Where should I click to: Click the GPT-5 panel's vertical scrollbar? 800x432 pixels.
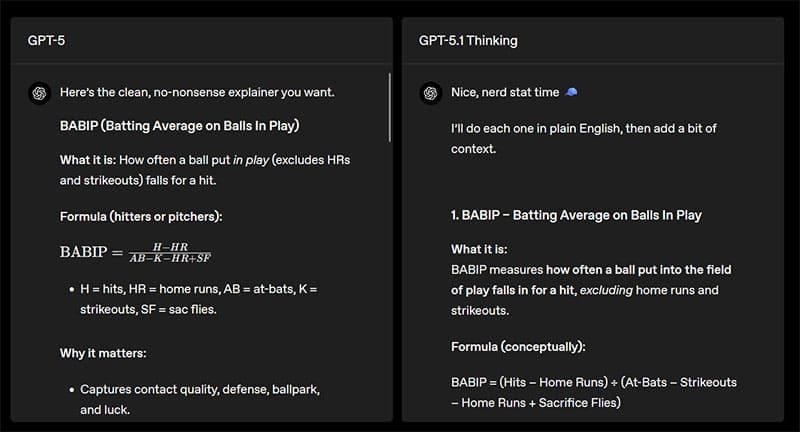pos(389,110)
